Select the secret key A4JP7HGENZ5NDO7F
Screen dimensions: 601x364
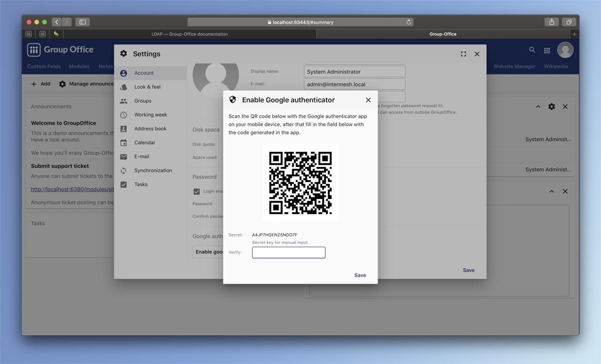click(274, 235)
